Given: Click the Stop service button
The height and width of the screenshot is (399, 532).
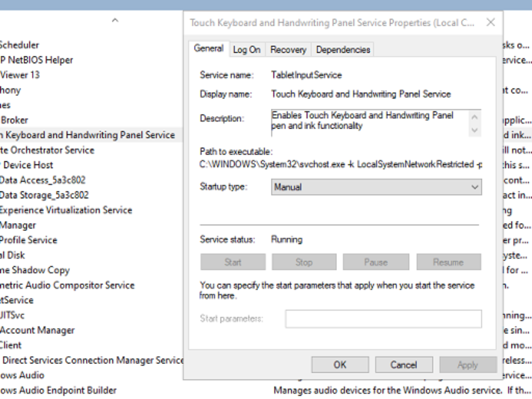Looking at the screenshot, I should coord(304,262).
